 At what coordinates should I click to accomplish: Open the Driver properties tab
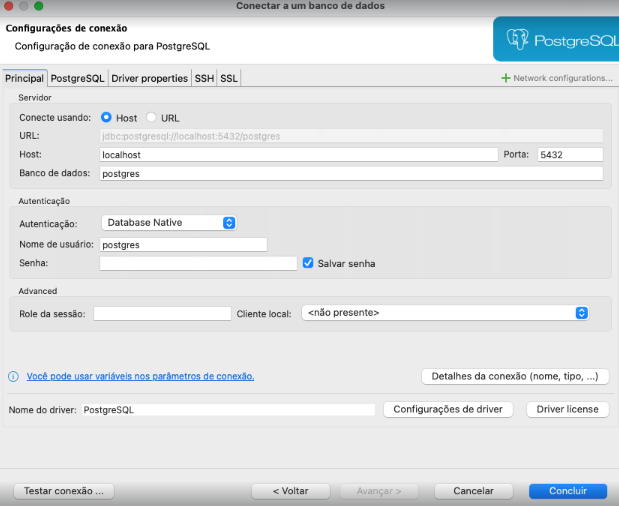point(150,78)
